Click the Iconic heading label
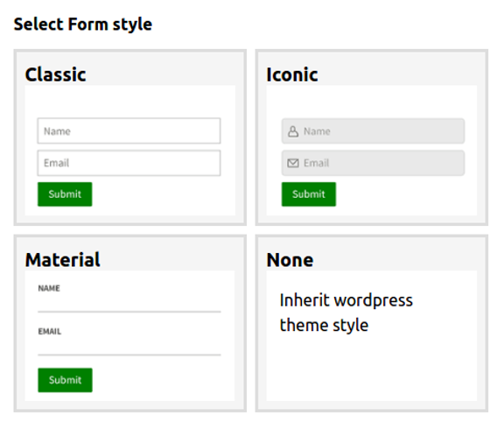Screen dimensions: 504x429 [292, 74]
